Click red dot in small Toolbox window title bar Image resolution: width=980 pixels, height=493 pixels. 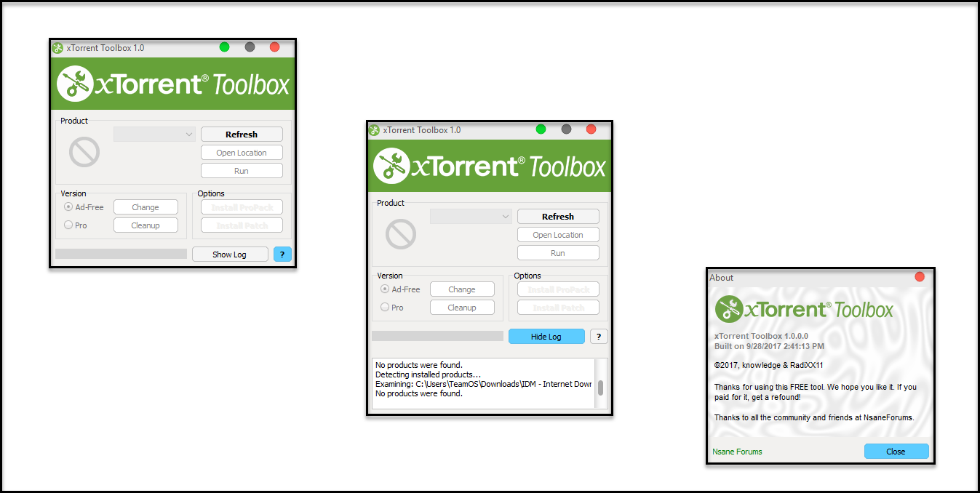click(274, 47)
